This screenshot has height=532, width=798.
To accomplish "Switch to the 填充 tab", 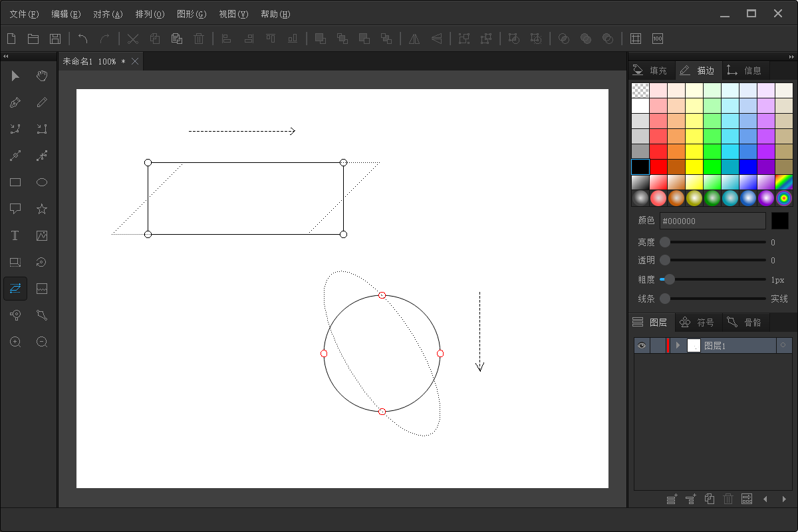I will (651, 70).
